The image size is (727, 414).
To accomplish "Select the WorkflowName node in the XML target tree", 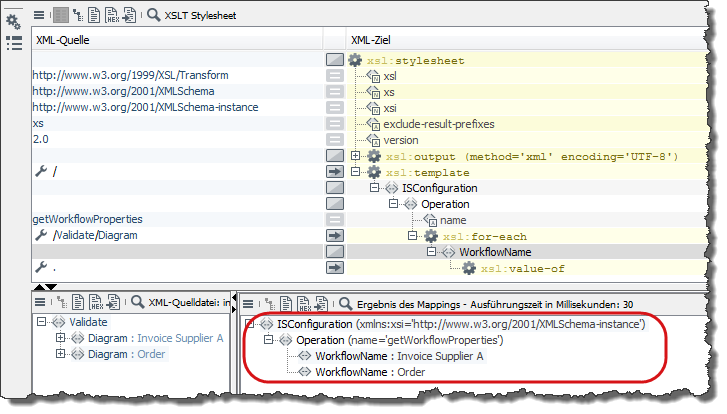I will click(x=495, y=252).
